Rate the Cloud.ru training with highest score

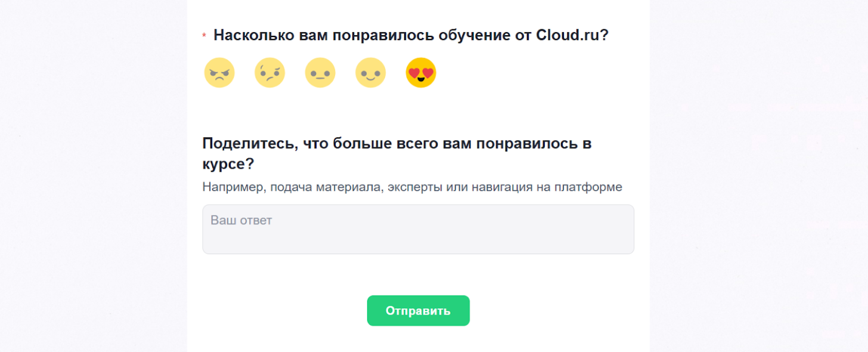click(x=421, y=73)
